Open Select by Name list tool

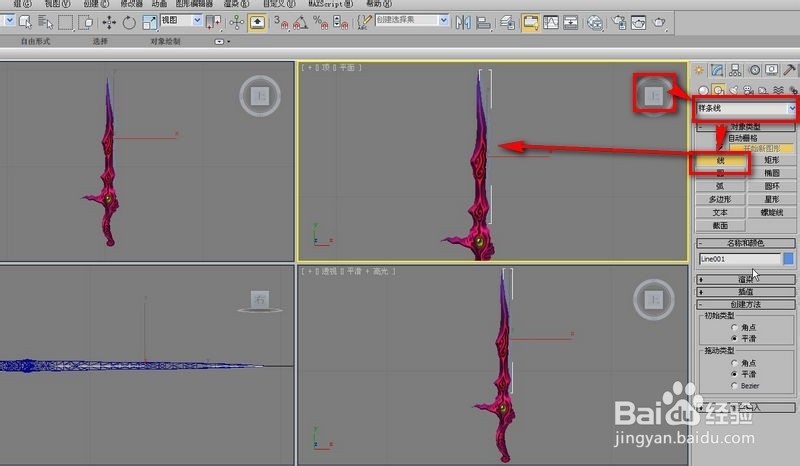45,22
